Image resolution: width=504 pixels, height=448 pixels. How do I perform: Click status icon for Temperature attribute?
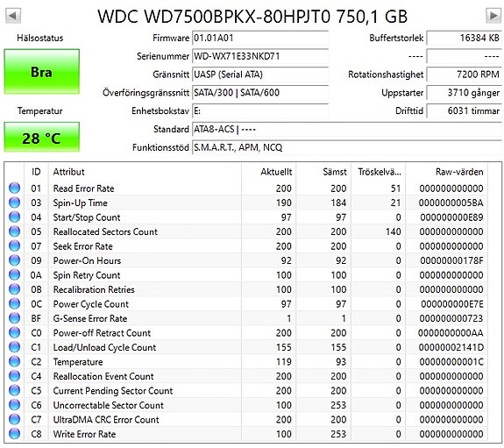pos(15,361)
